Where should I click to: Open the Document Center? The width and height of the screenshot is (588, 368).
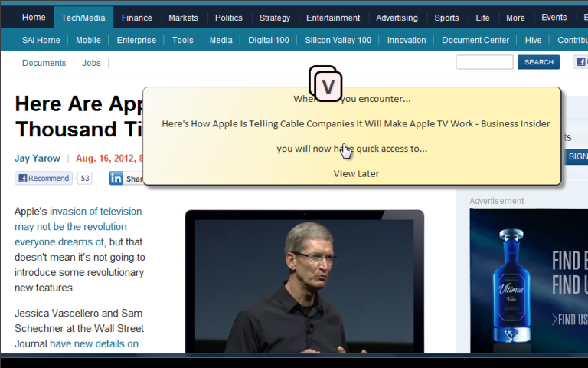click(x=475, y=40)
